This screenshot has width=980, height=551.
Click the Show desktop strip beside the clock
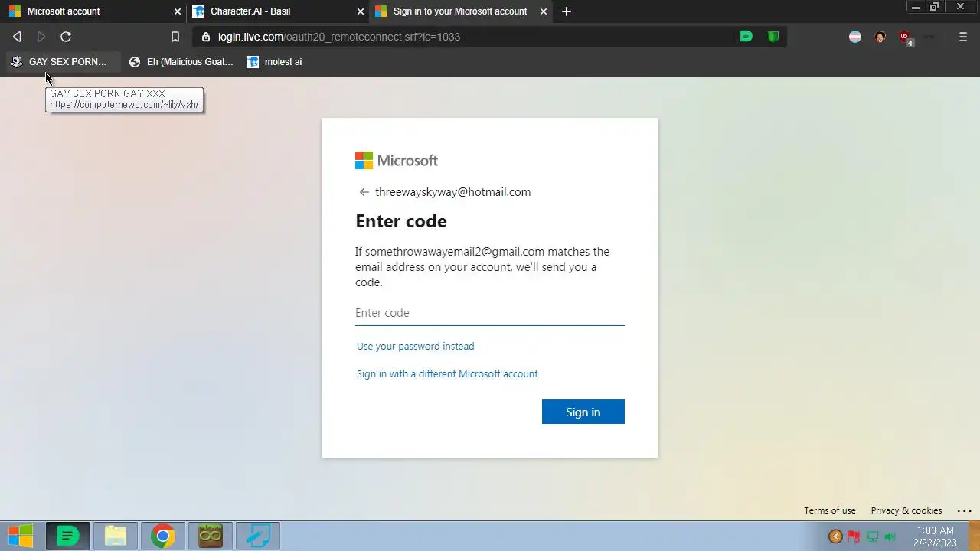[x=975, y=536]
